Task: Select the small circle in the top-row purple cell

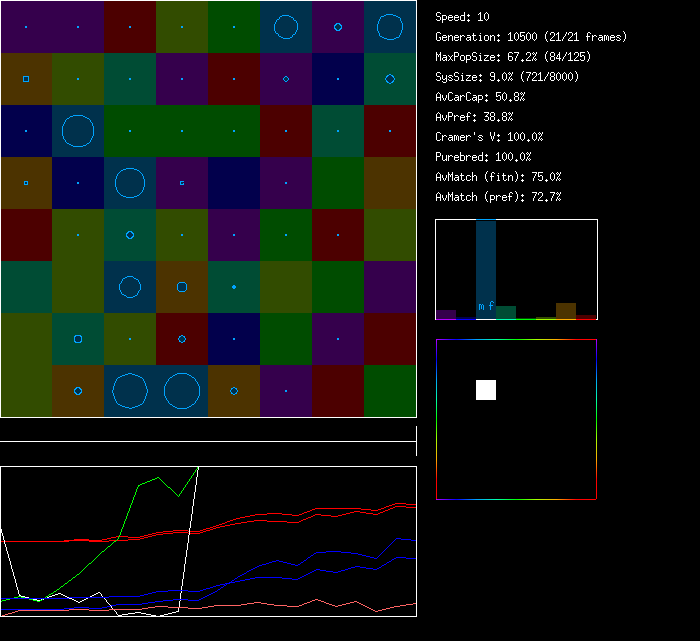Action: pos(338,27)
